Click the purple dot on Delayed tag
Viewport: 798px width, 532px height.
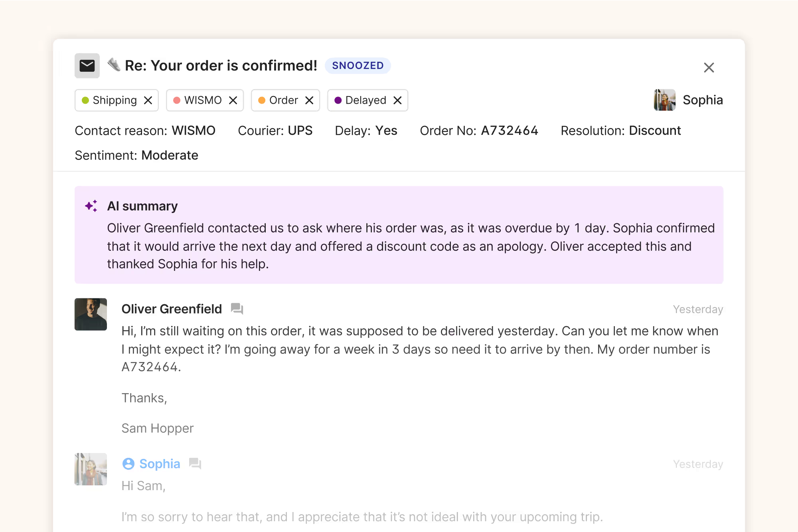pyautogui.click(x=338, y=100)
